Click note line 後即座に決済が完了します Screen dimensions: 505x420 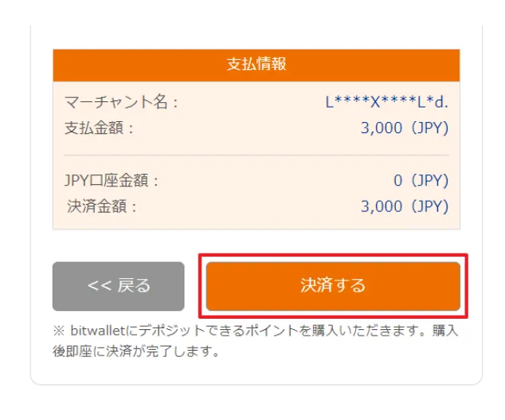click(x=135, y=351)
